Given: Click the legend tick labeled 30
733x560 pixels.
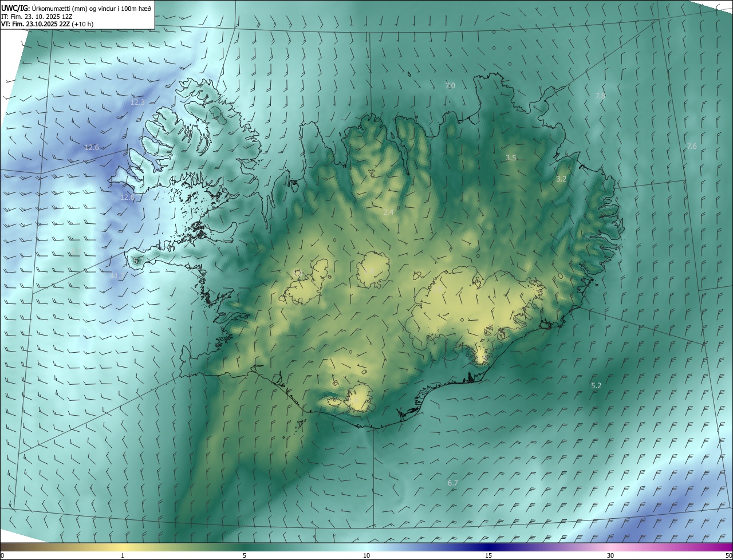Looking at the screenshot, I should pyautogui.click(x=610, y=555).
